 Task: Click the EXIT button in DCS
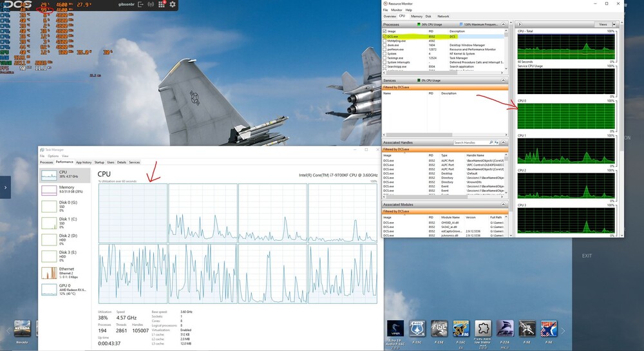click(587, 256)
